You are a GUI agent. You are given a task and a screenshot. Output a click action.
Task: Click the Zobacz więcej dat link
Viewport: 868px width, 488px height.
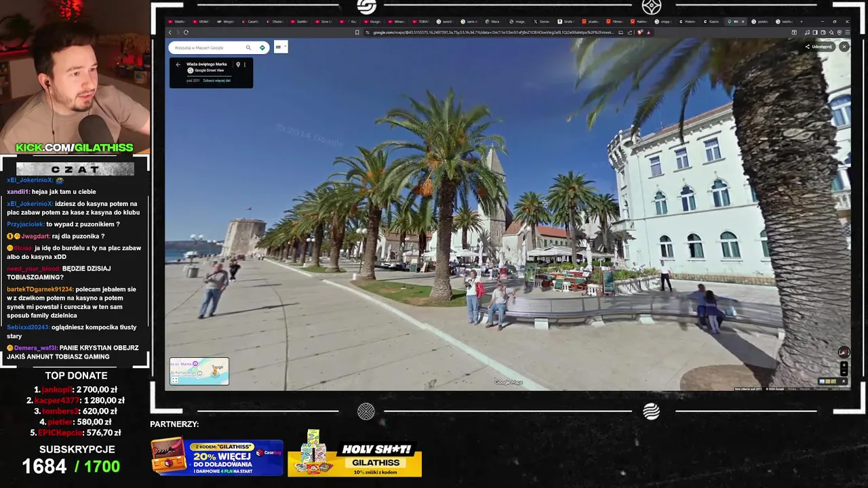pyautogui.click(x=217, y=80)
